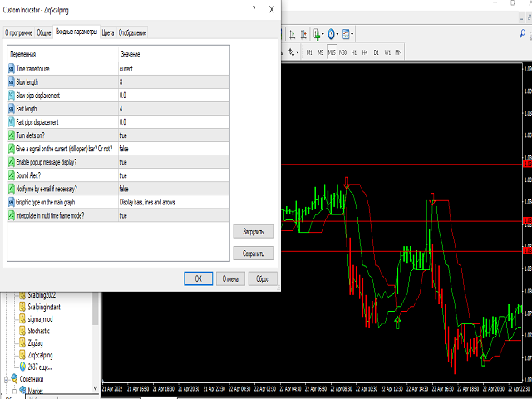
Task: Select the M5 timeframe
Action: (320, 52)
